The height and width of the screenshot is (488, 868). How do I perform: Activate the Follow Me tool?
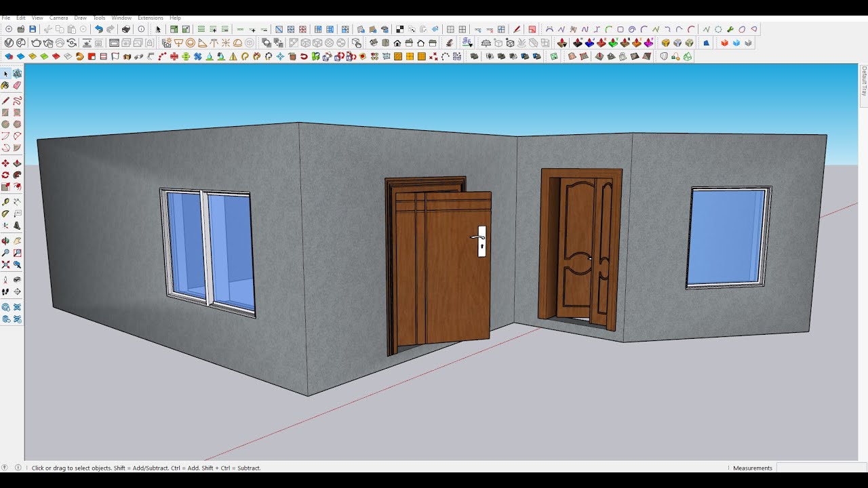[x=17, y=175]
